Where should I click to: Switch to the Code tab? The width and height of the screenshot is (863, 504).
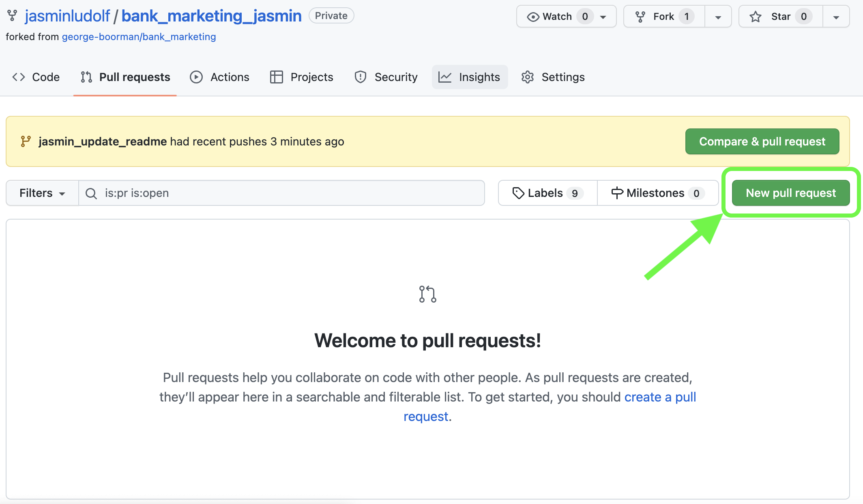tap(36, 77)
